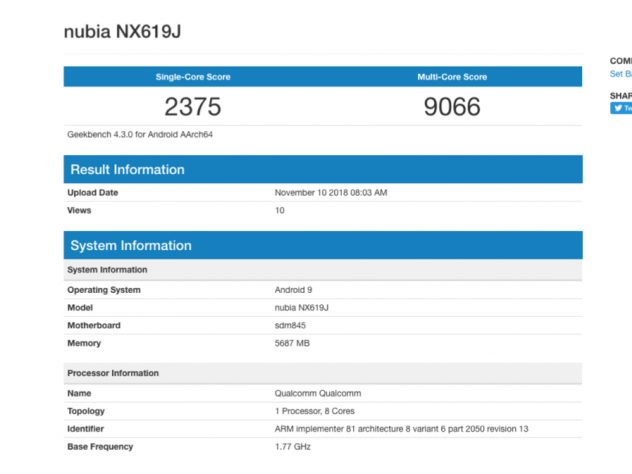The height and width of the screenshot is (474, 632).
Task: Select the Multi-Core Score header
Action: [451, 77]
